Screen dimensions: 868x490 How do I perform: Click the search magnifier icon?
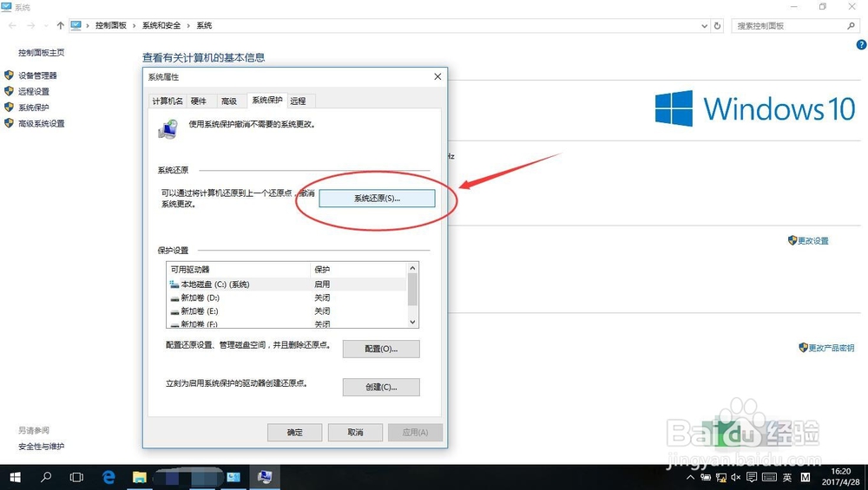(x=851, y=25)
